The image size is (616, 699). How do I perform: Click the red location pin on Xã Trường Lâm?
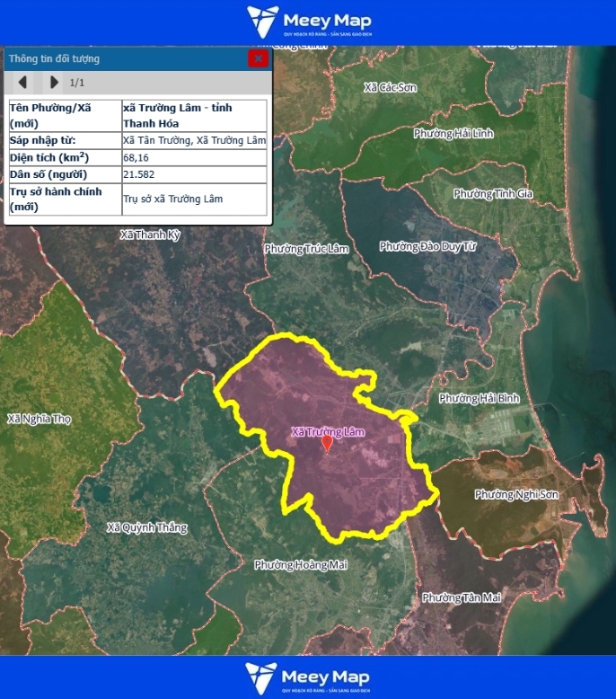(327, 443)
